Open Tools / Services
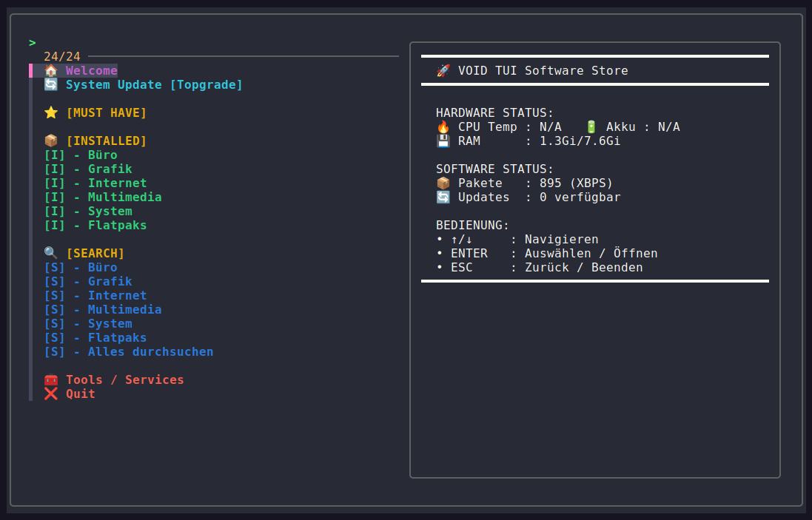 (x=124, y=379)
